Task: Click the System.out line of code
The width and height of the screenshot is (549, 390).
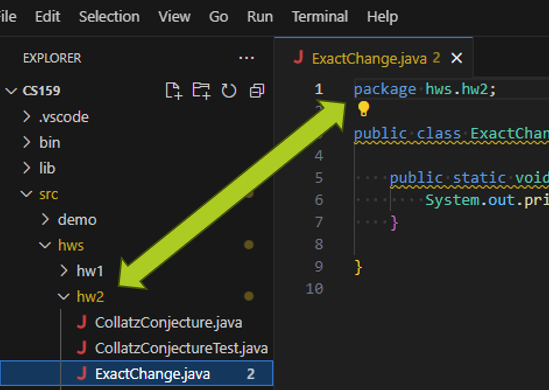Action: pos(487,200)
